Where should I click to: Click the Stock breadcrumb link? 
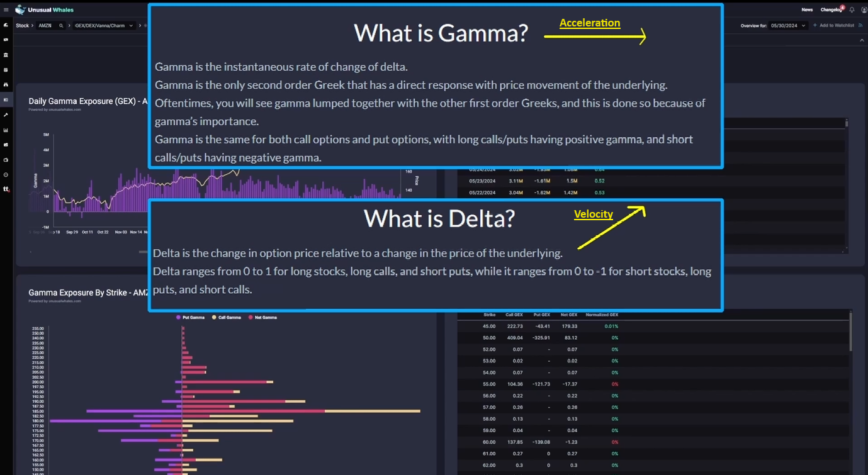21,25
